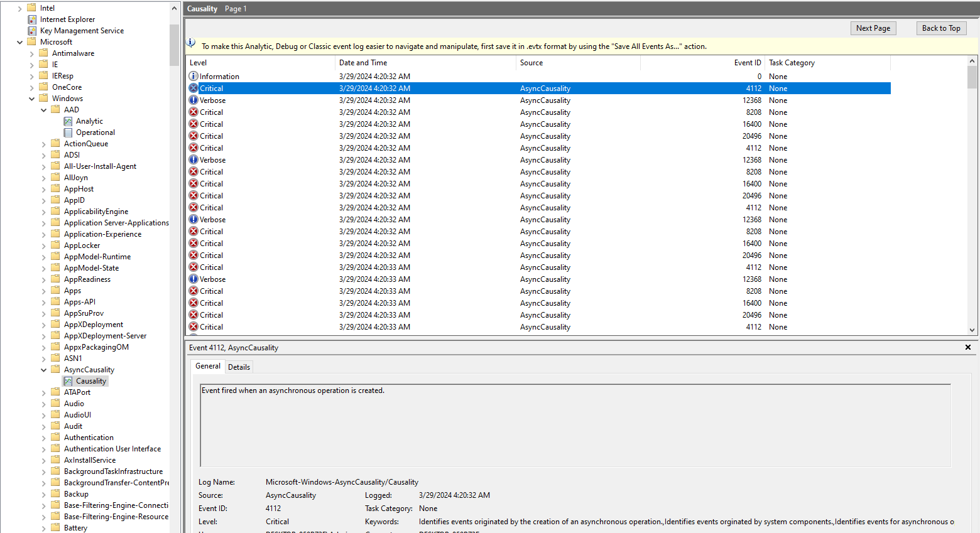
Task: Click the Next Page button
Action: 873,28
